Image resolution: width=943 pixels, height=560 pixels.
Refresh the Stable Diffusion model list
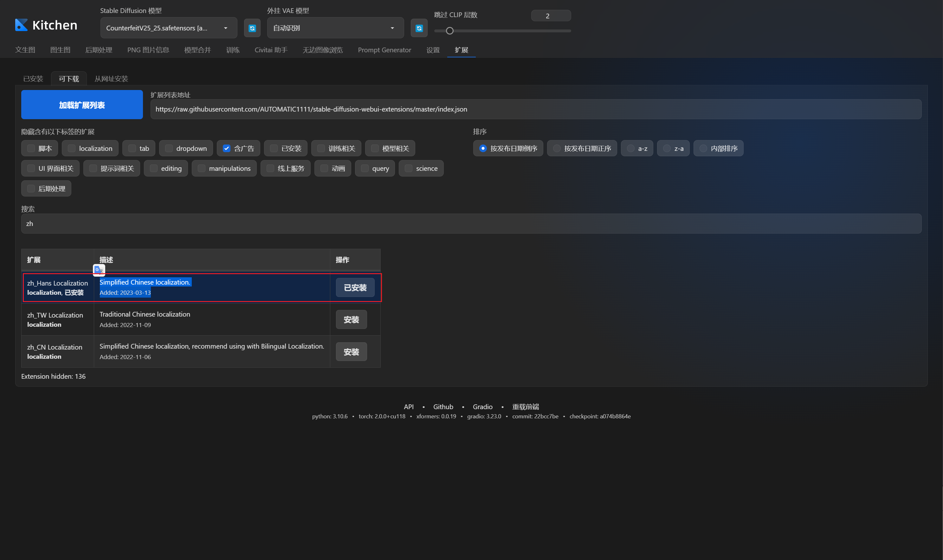click(x=252, y=28)
